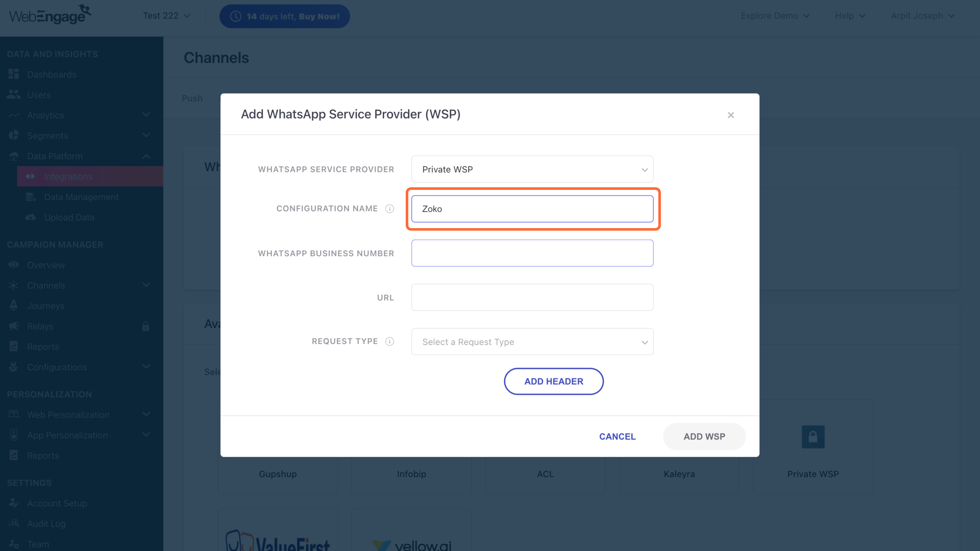The image size is (980, 551).
Task: Click the Data Management database icon
Action: [x=30, y=197]
